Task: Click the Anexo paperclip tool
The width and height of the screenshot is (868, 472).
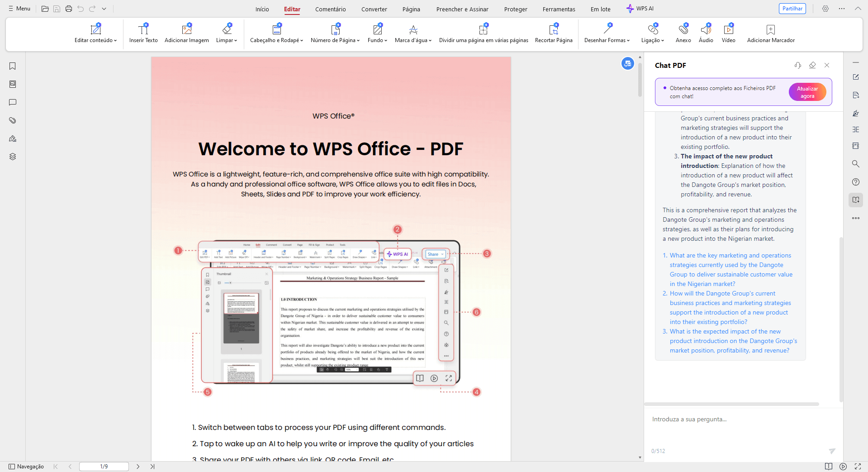Action: click(683, 33)
